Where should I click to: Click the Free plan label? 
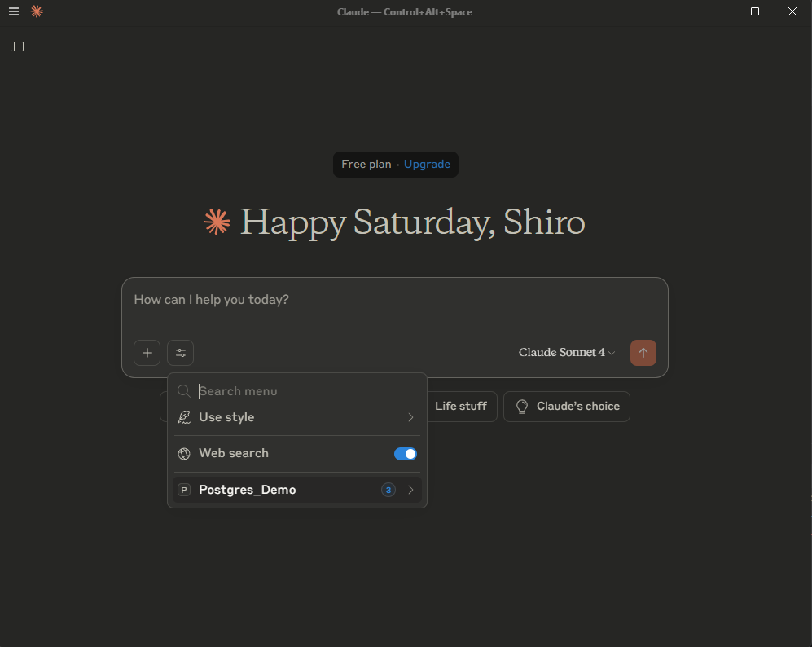366,165
